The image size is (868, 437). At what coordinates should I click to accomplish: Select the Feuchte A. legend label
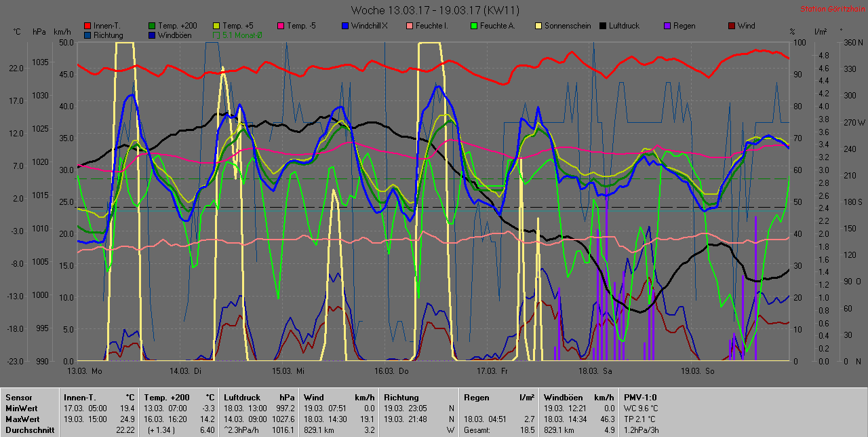(497, 26)
